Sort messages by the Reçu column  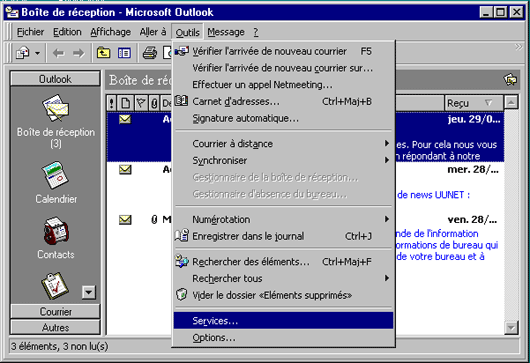(473, 103)
